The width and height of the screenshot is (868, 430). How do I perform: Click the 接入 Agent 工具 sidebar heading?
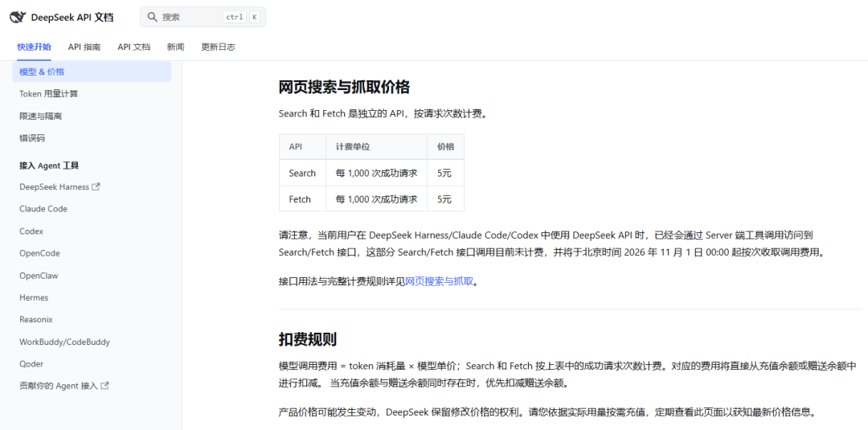tap(49, 166)
